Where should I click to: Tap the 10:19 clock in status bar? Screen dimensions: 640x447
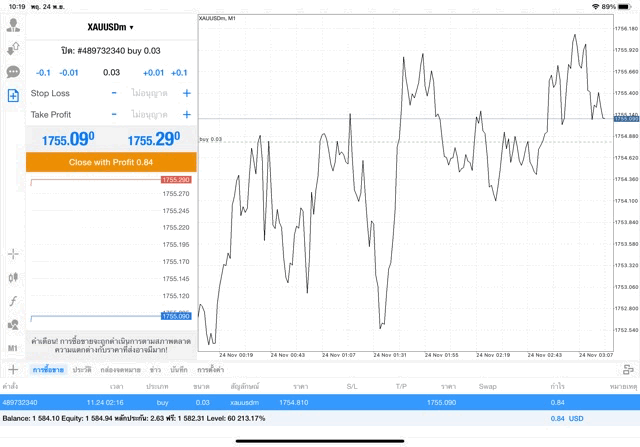tap(17, 7)
